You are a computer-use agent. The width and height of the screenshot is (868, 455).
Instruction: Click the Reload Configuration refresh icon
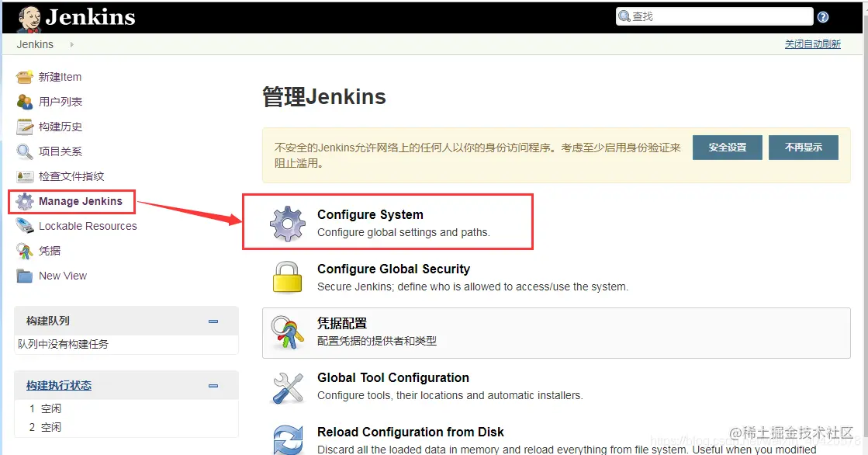[288, 439]
